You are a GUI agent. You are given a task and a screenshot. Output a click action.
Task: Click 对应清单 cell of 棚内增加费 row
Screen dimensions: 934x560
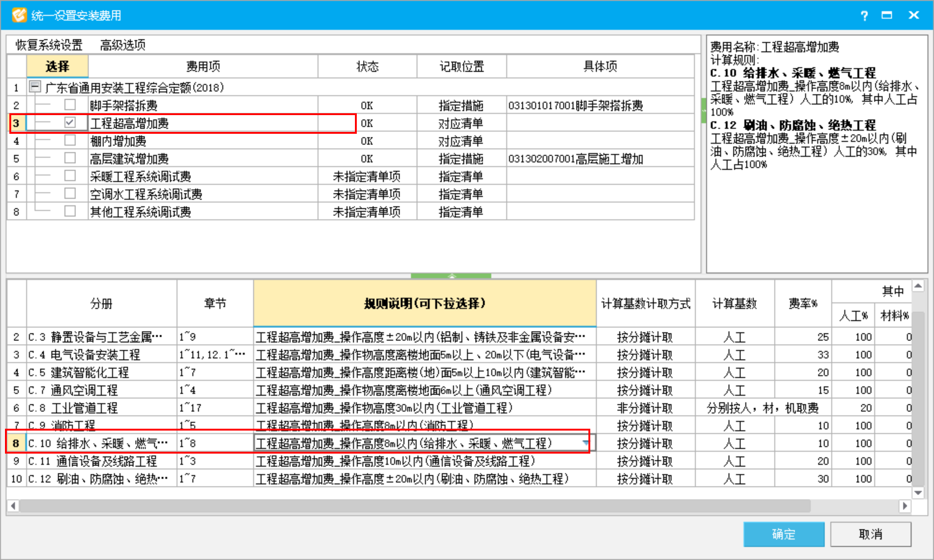[x=461, y=141]
